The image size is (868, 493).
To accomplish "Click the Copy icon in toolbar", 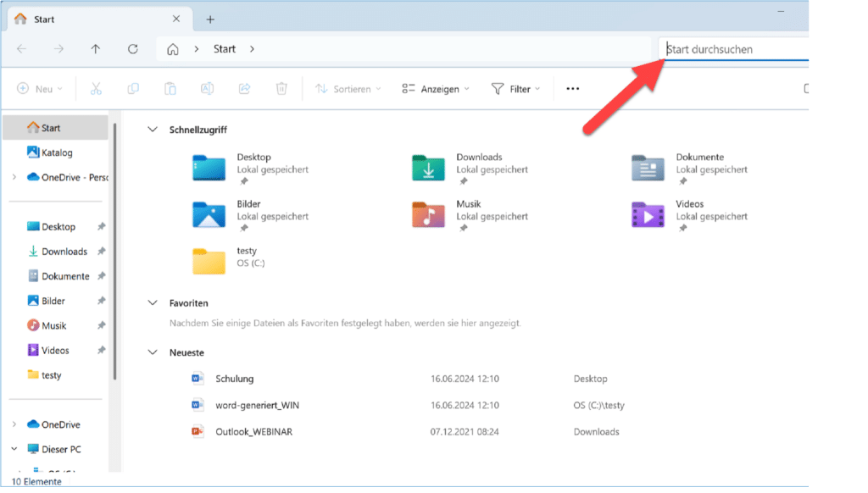I will [x=133, y=89].
